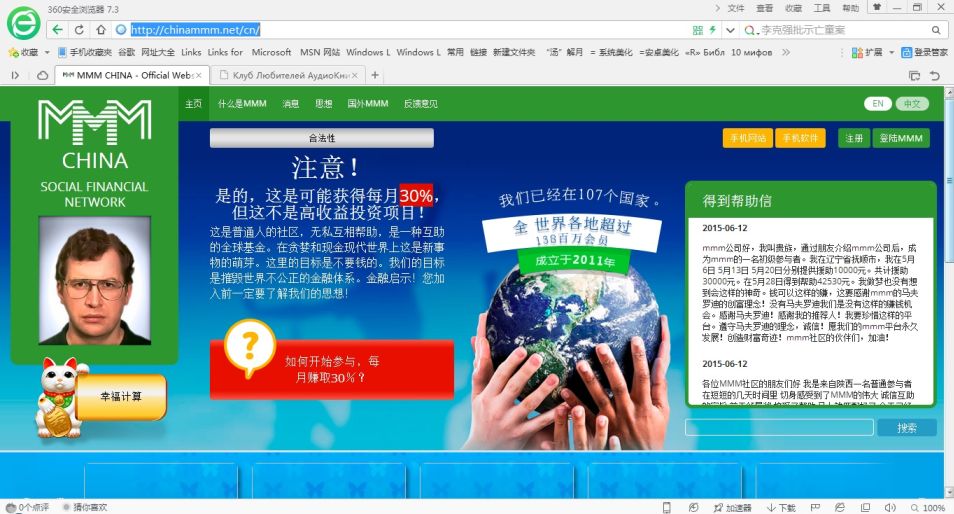Click the search magnifier icon at right

click(936, 30)
